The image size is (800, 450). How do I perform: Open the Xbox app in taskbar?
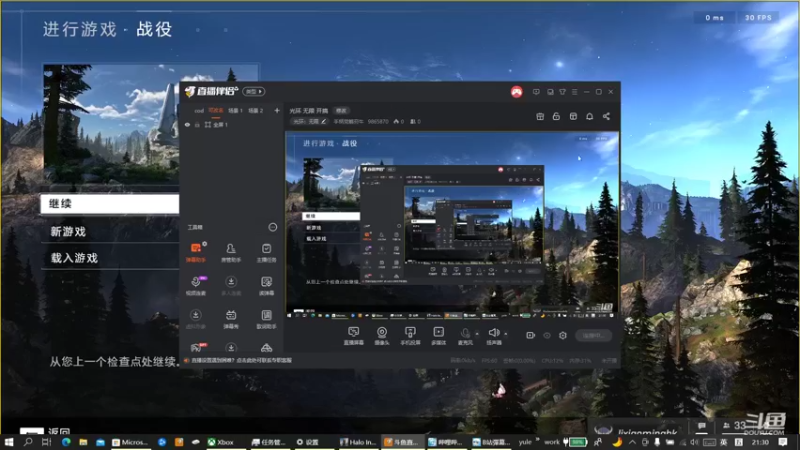tap(221, 442)
